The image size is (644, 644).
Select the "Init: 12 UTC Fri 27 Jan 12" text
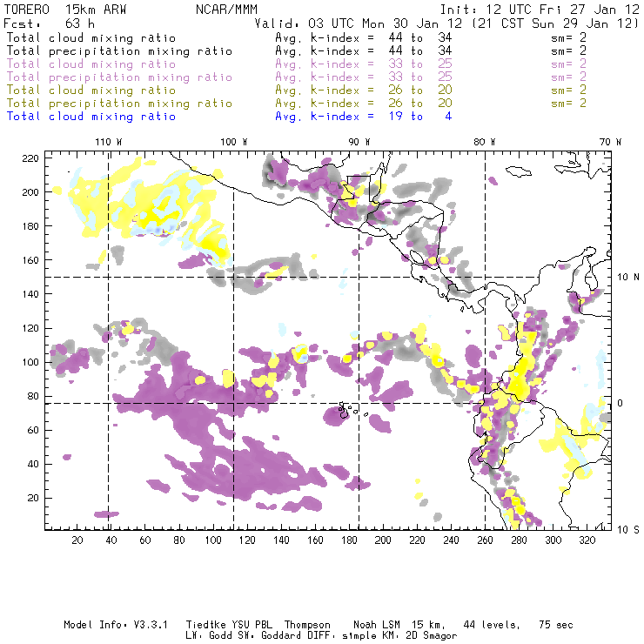pos(540,10)
